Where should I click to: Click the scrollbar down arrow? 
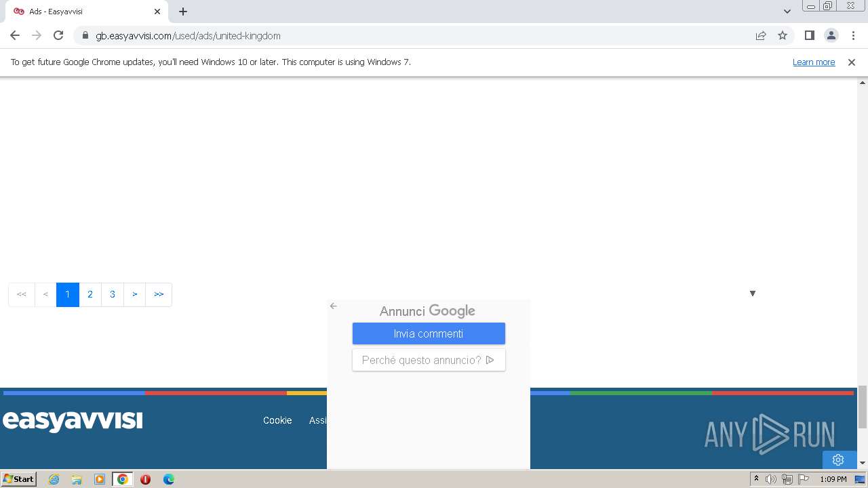(863, 463)
